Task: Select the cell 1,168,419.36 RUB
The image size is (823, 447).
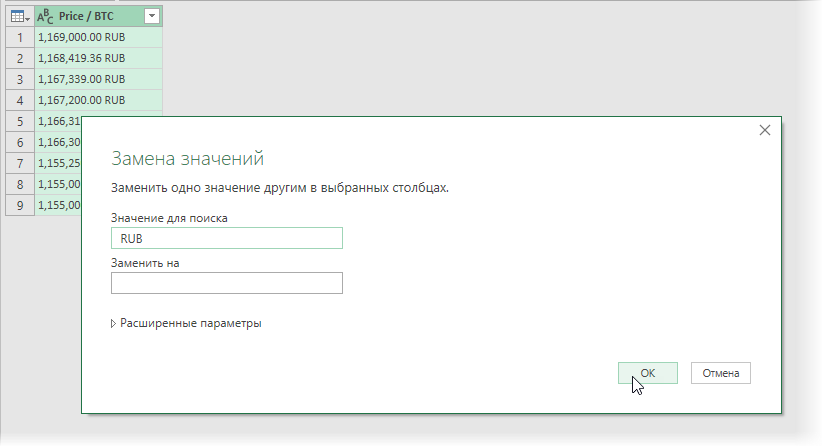Action: pos(99,58)
